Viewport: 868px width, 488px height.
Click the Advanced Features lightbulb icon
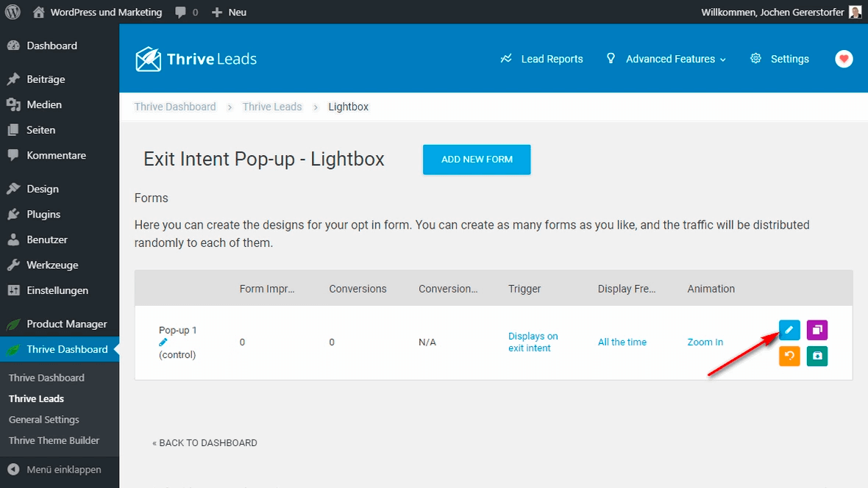tap(611, 58)
